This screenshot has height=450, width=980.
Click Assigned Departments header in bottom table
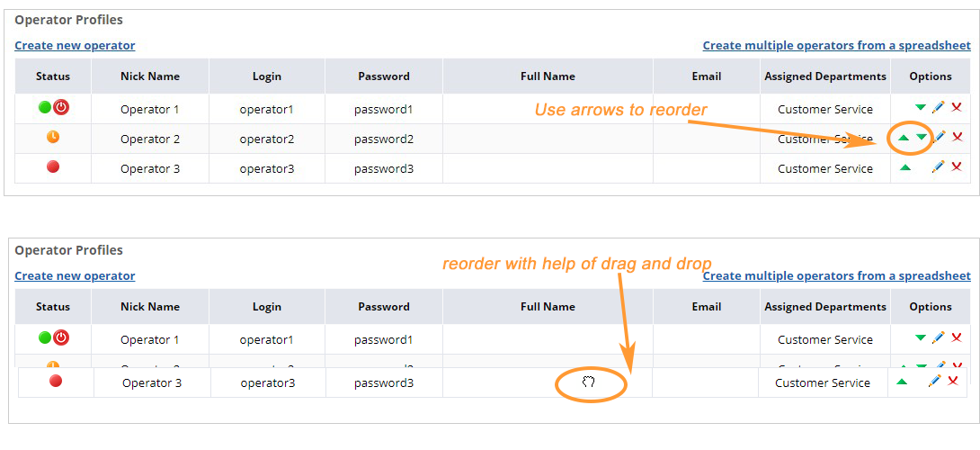(x=825, y=307)
